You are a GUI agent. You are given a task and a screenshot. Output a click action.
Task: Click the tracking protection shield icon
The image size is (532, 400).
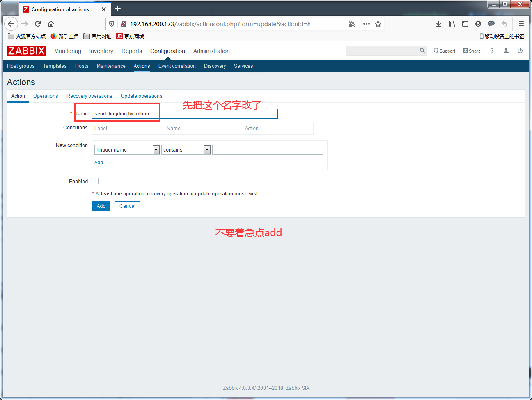tap(112, 24)
